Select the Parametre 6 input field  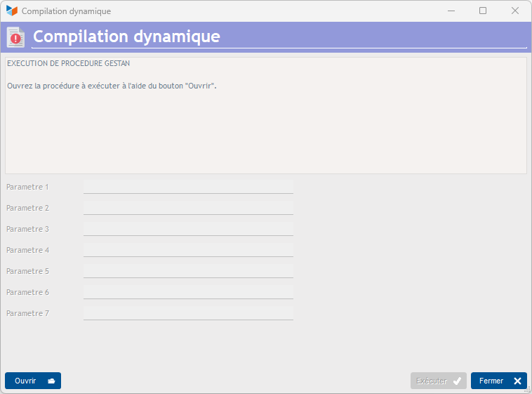[x=188, y=292]
